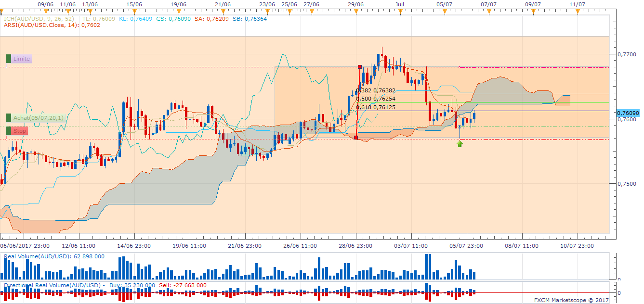Select the ICH(AUD/USD, 9, 26, 52) indicator label

click(x=39, y=19)
